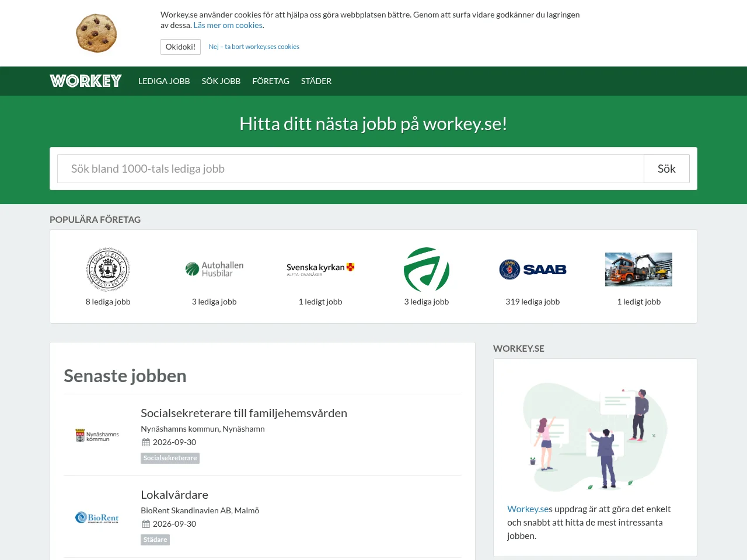747x560 pixels.
Task: Go to the FÖRETAG menu item
Action: (271, 81)
